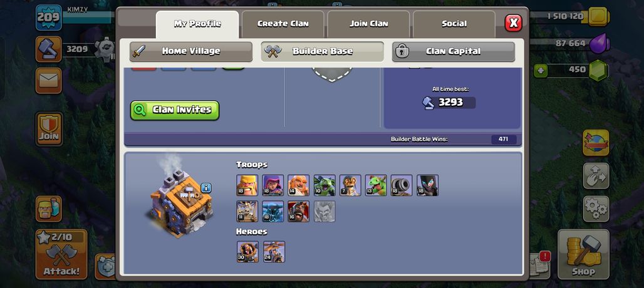Select the Sneaky Archer troop icon
This screenshot has width=644, height=288.
[273, 185]
